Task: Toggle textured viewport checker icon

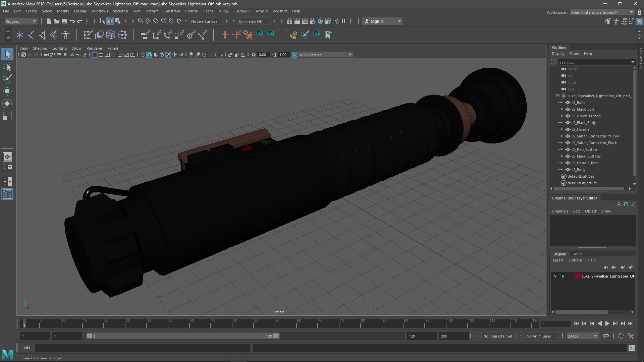Action: (168, 55)
